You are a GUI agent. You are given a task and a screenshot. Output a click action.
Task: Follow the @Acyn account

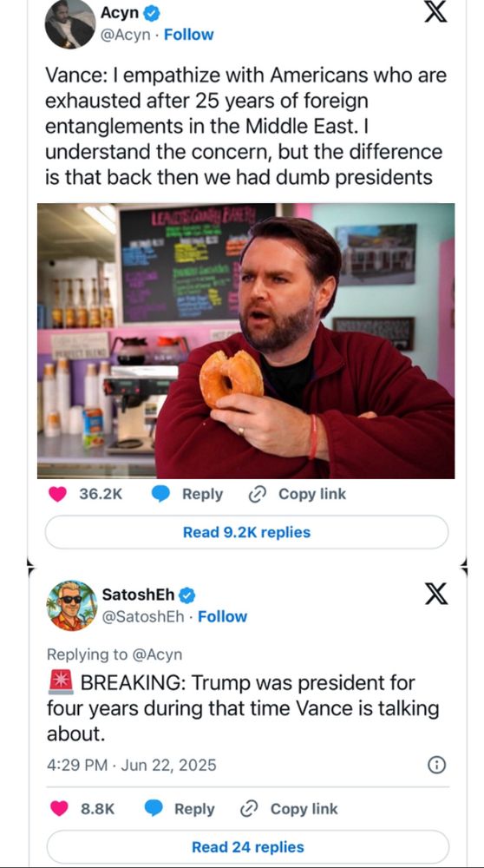(x=188, y=35)
